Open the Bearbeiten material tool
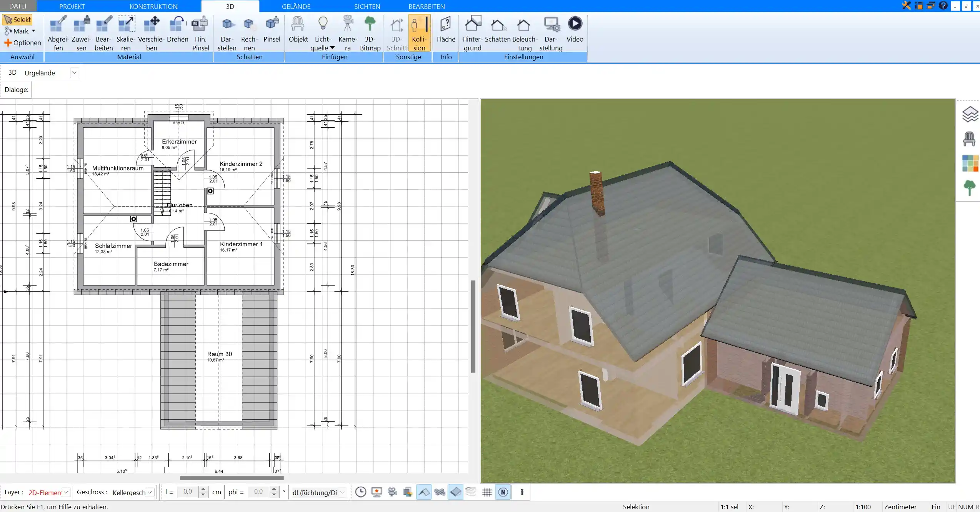This screenshot has width=980, height=512. (104, 33)
